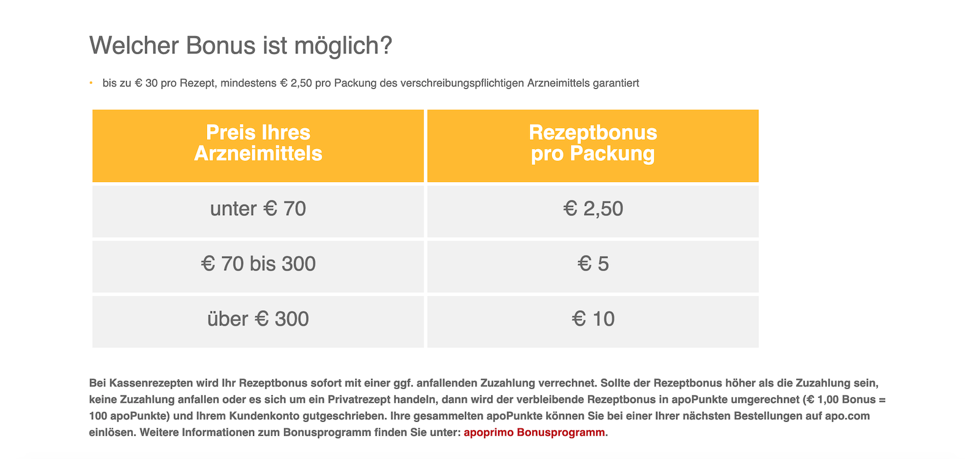Click the '€ 5' bonus cell
Image resolution: width=980 pixels, height=459 pixels.
[x=592, y=264]
